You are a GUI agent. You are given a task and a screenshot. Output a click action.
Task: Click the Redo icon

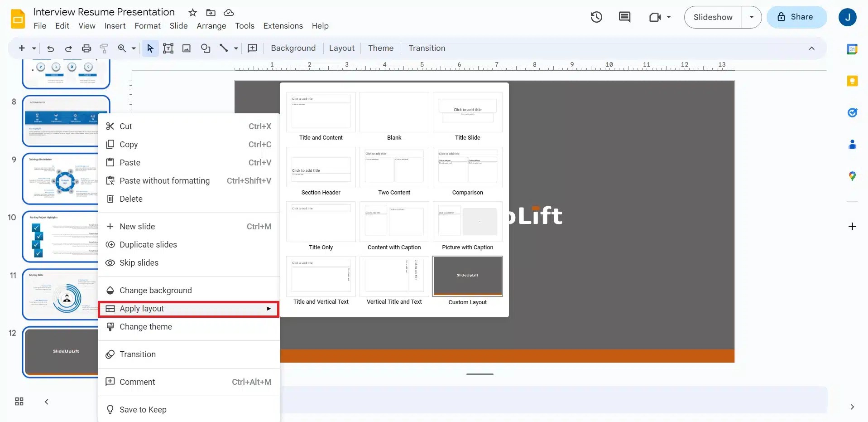[68, 49]
